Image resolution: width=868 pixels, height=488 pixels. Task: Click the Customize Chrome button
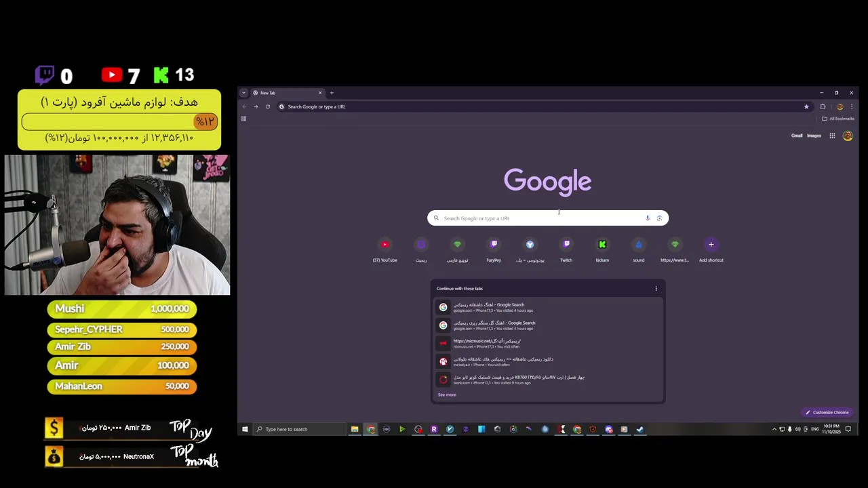[827, 412]
